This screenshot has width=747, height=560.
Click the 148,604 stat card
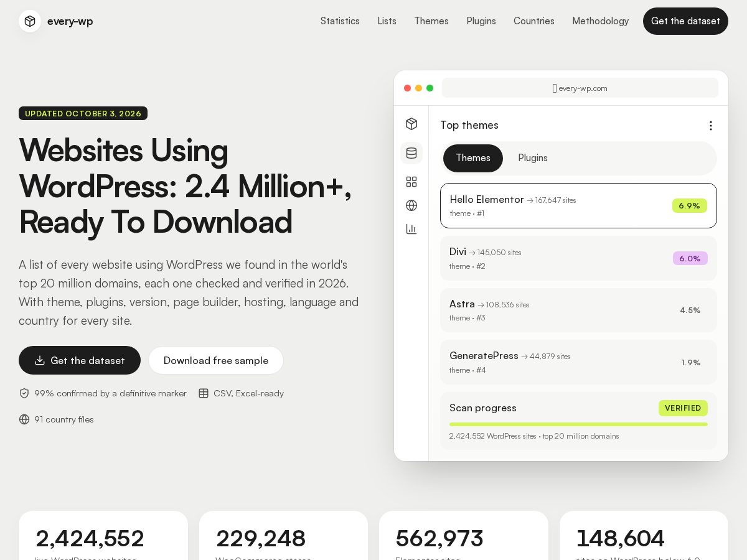tap(644, 536)
